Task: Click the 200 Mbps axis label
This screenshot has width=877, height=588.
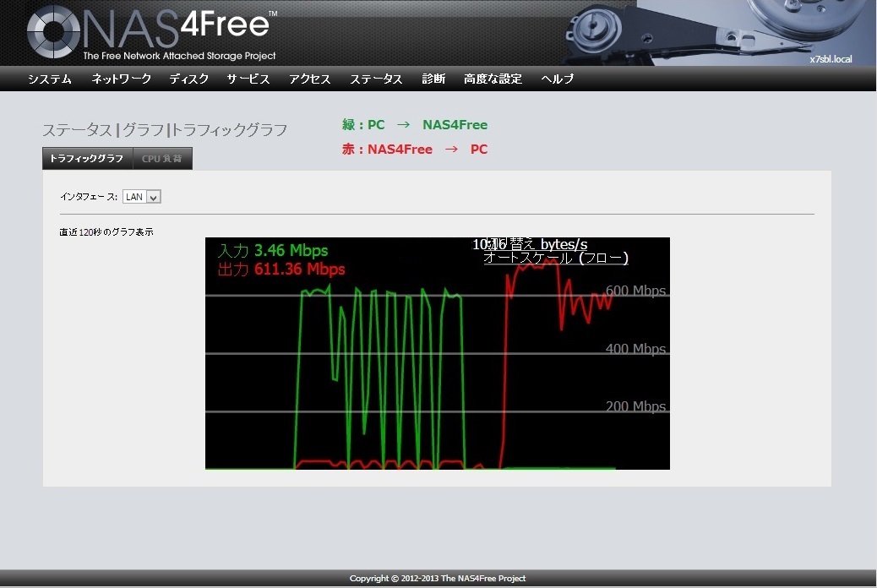Action: pos(636,406)
